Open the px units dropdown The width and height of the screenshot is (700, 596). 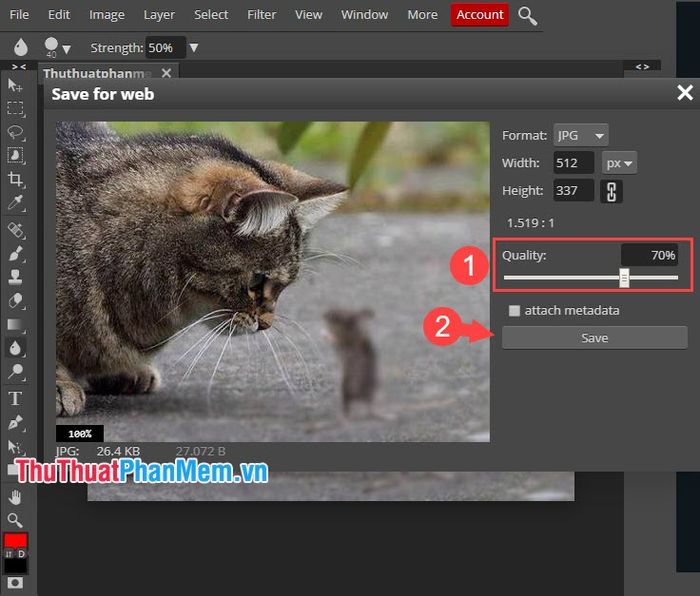[619, 163]
